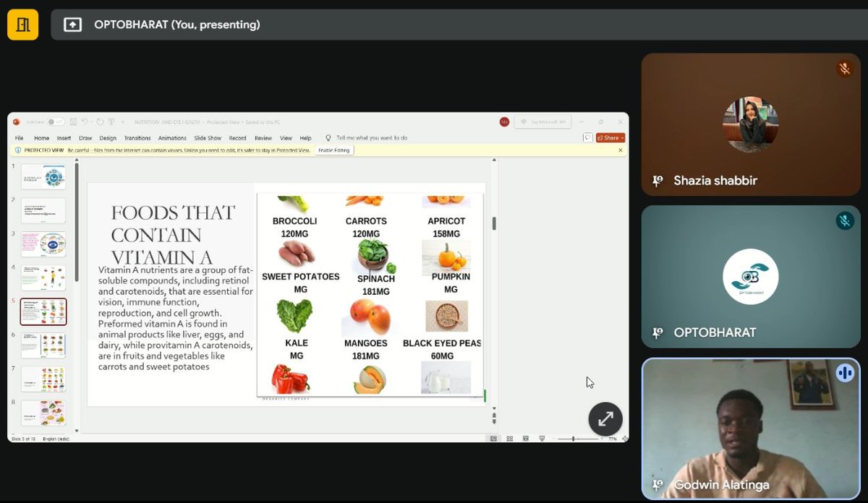The height and width of the screenshot is (503, 868).
Task: Open the Help ribbon tab
Action: [305, 138]
